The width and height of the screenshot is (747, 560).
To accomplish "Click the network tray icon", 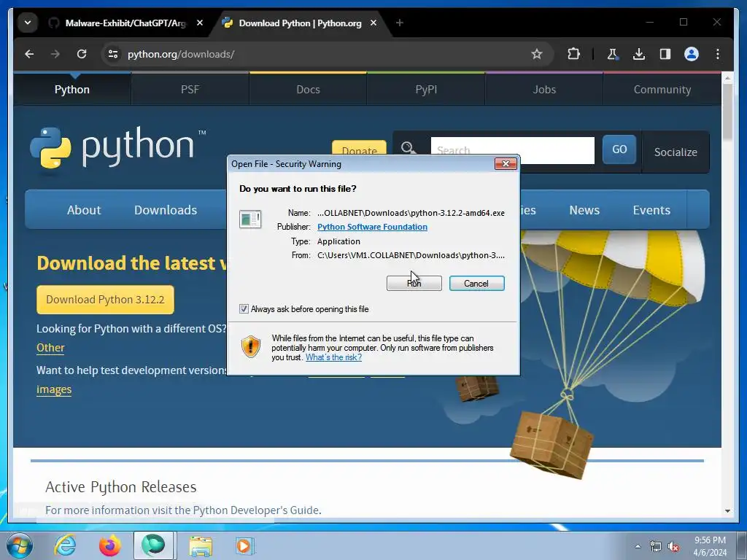I will click(656, 547).
